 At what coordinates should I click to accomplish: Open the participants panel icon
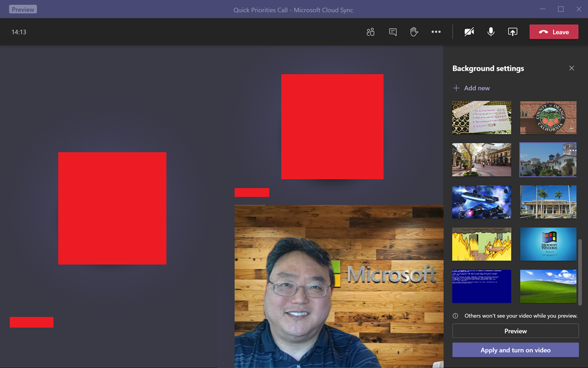point(370,32)
